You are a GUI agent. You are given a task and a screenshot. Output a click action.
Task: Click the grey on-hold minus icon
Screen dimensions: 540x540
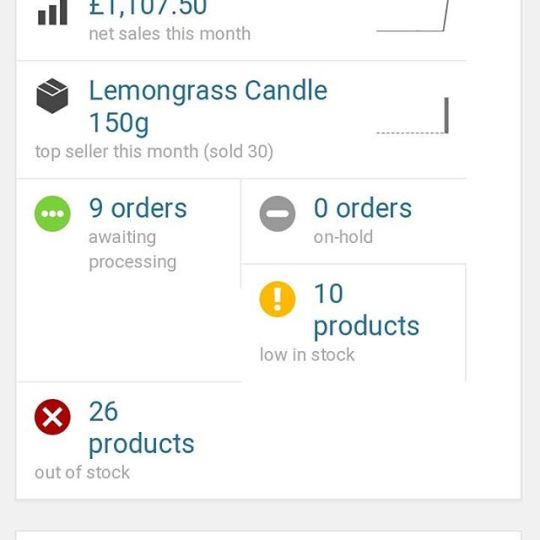point(277,214)
